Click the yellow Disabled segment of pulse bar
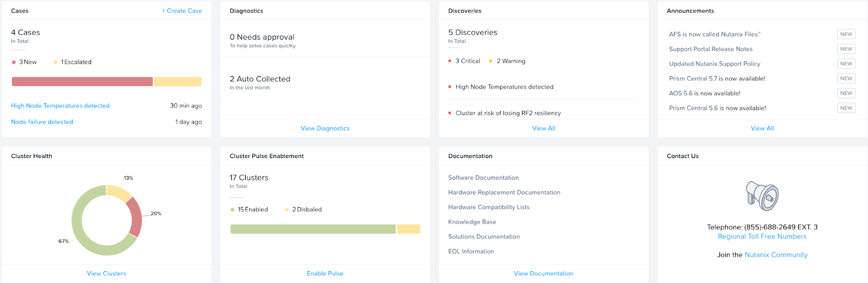The width and height of the screenshot is (868, 283). [x=409, y=229]
